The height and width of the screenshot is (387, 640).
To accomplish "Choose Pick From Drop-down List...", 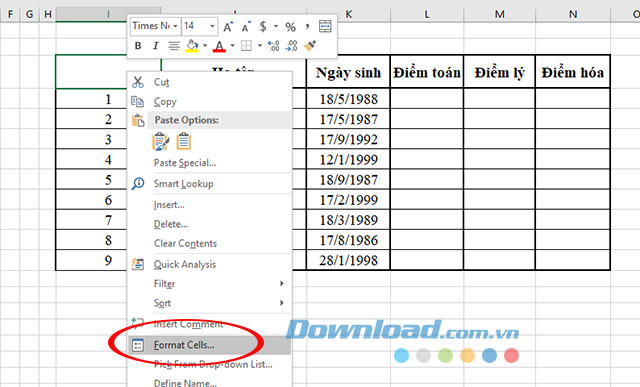I will click(210, 364).
